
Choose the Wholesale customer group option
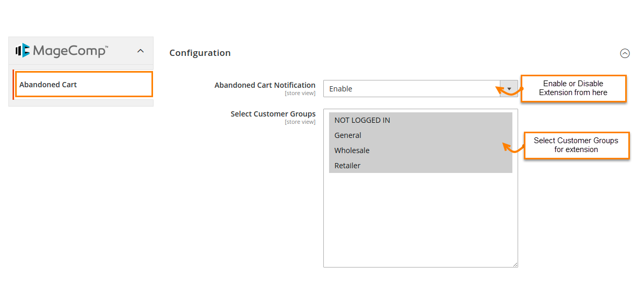pos(352,150)
